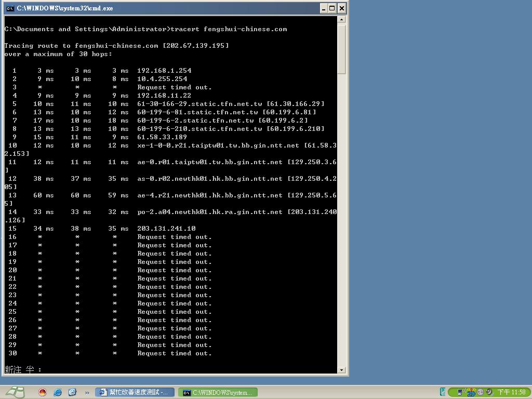Click the vertical scrollbar thumb in cmd
The height and width of the screenshot is (399, 532).
tap(341, 49)
